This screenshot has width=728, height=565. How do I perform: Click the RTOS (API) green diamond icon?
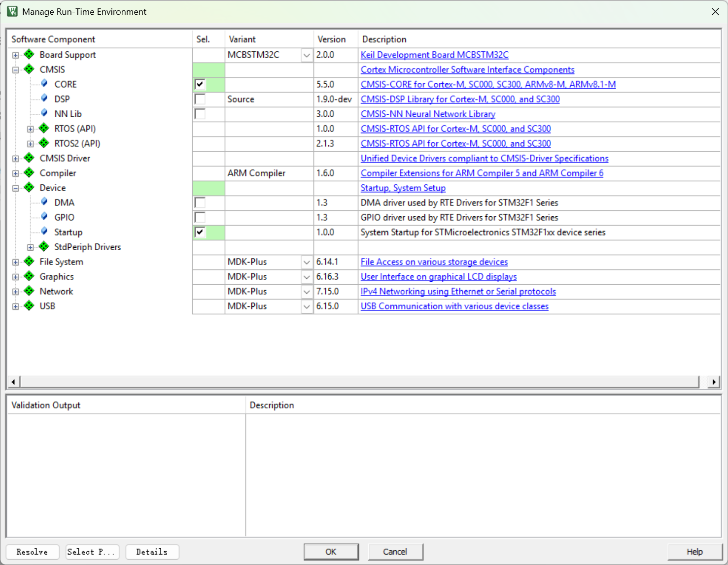(44, 128)
